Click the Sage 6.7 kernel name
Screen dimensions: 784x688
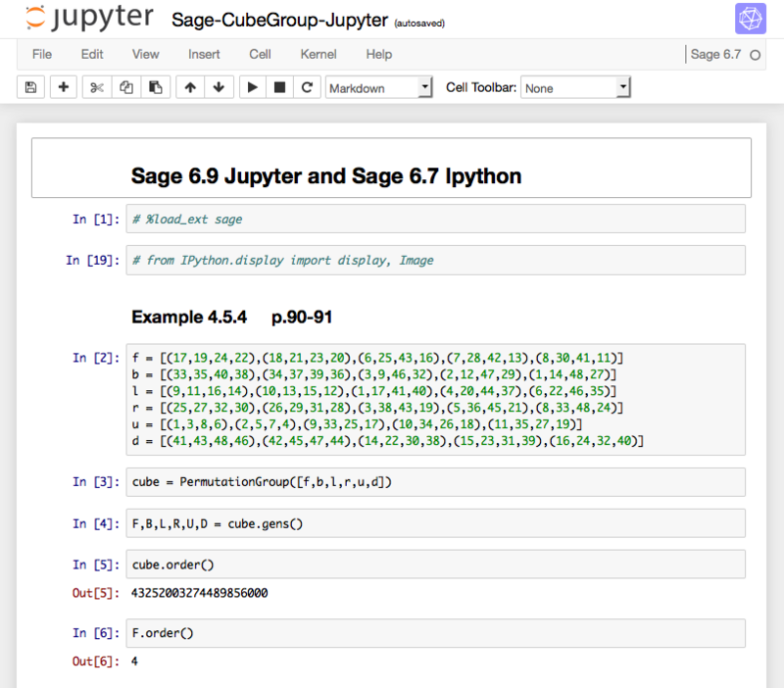point(715,54)
